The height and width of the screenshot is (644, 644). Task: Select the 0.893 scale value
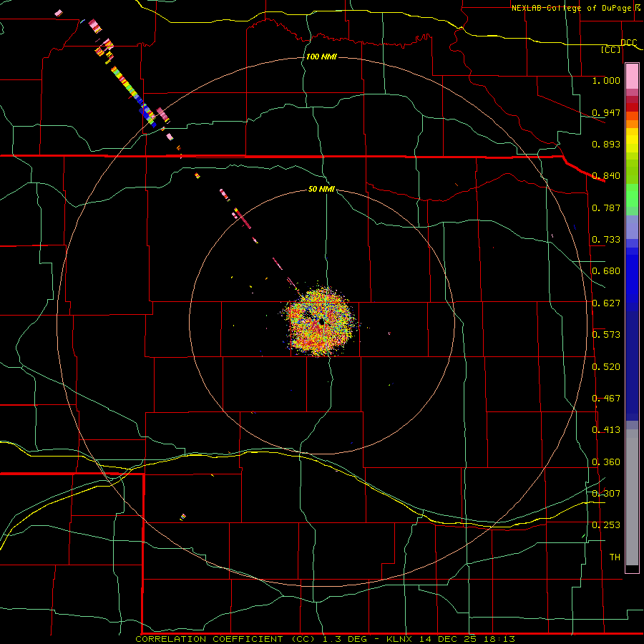[606, 144]
